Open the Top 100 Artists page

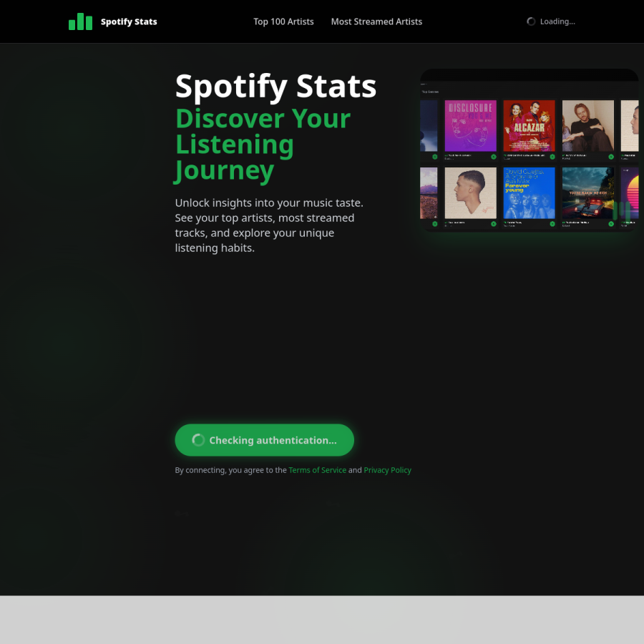(x=283, y=21)
